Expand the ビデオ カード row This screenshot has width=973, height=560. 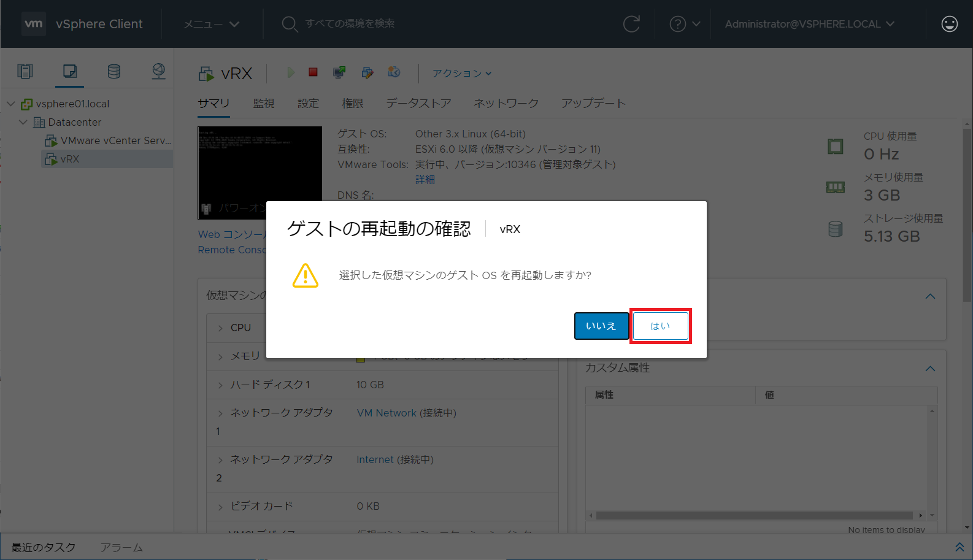[220, 507]
